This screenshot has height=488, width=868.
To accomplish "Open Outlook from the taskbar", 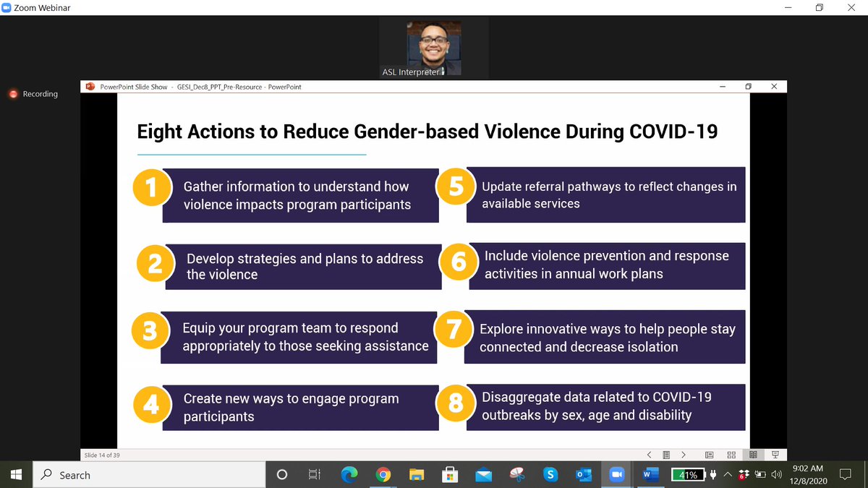I will 584,474.
